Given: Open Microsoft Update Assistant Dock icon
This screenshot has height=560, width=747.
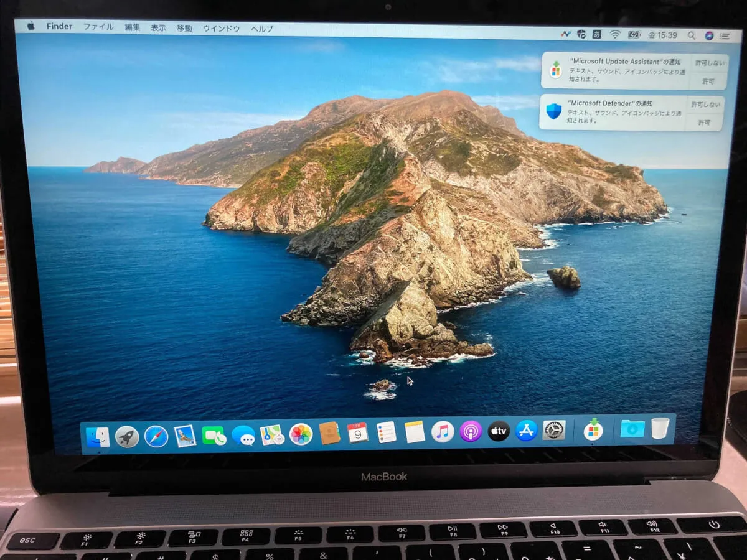Looking at the screenshot, I should [x=593, y=429].
